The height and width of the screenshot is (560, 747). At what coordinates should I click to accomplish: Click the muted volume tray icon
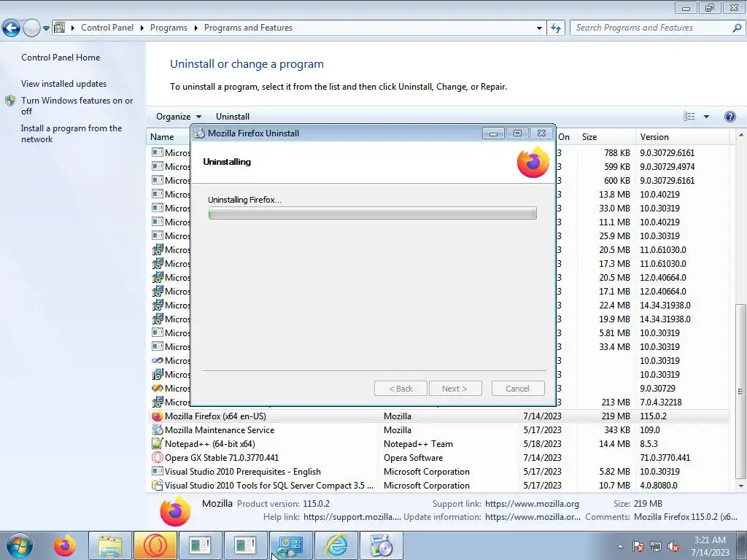coord(673,547)
